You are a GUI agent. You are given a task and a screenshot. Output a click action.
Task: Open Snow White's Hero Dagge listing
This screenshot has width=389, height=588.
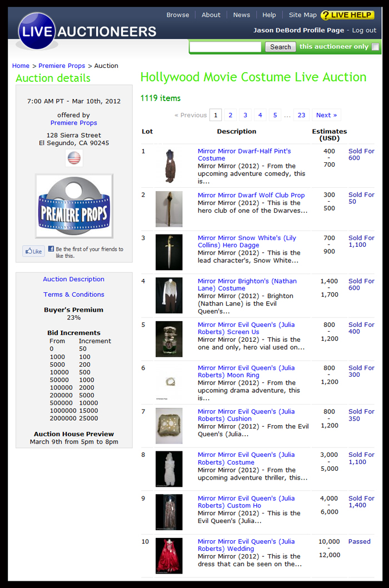(x=247, y=242)
